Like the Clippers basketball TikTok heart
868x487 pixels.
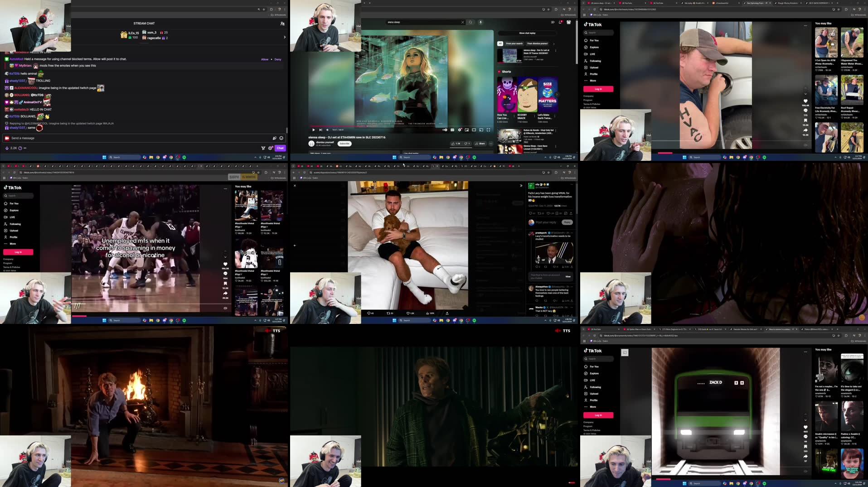225,264
